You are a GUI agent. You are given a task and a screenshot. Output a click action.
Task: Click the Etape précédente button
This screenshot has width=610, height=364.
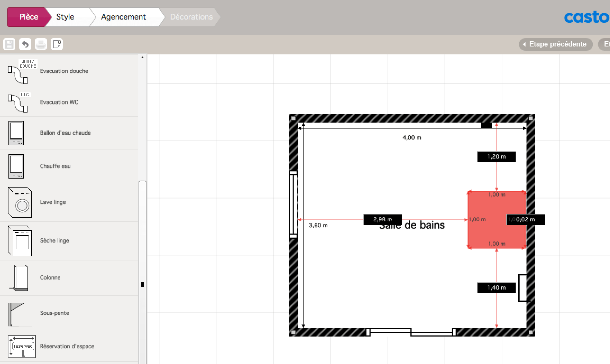point(556,44)
